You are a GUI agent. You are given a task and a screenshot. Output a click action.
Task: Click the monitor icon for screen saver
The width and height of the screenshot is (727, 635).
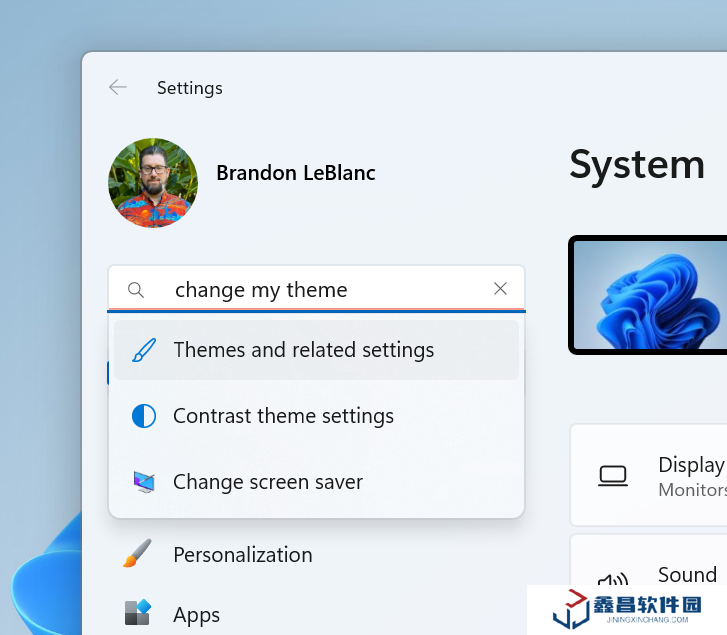tap(144, 482)
